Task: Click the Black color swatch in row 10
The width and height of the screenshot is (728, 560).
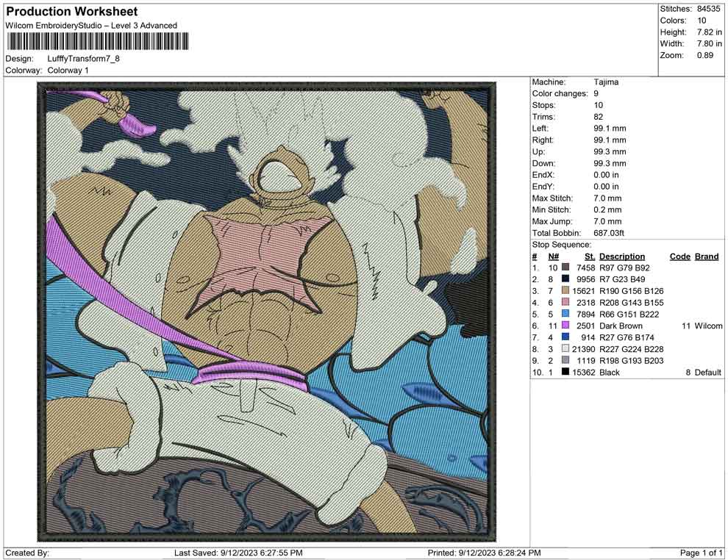Action: [565, 372]
